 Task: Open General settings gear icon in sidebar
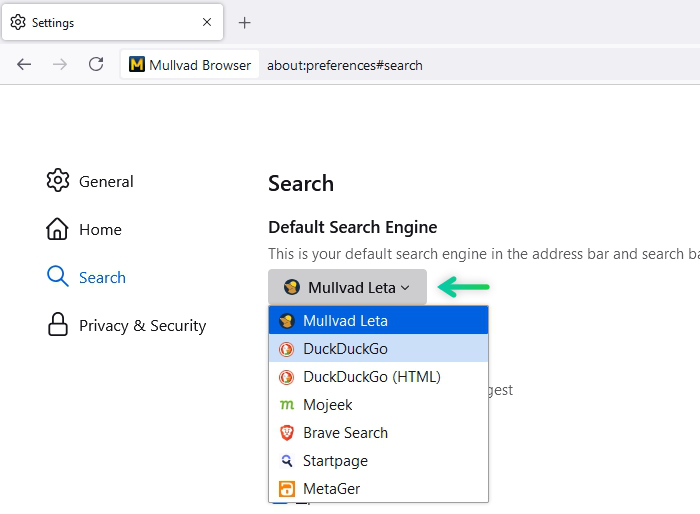pyautogui.click(x=58, y=180)
